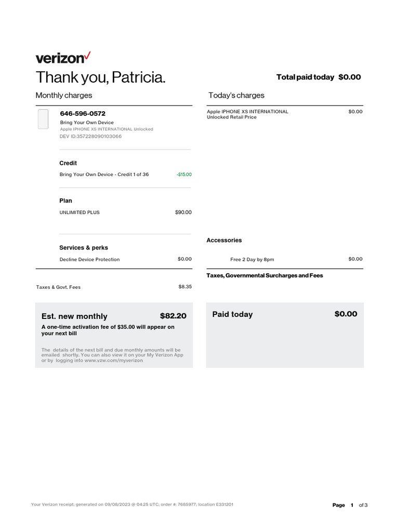Select the UNLIMITED PLUS plan line

[x=79, y=212]
